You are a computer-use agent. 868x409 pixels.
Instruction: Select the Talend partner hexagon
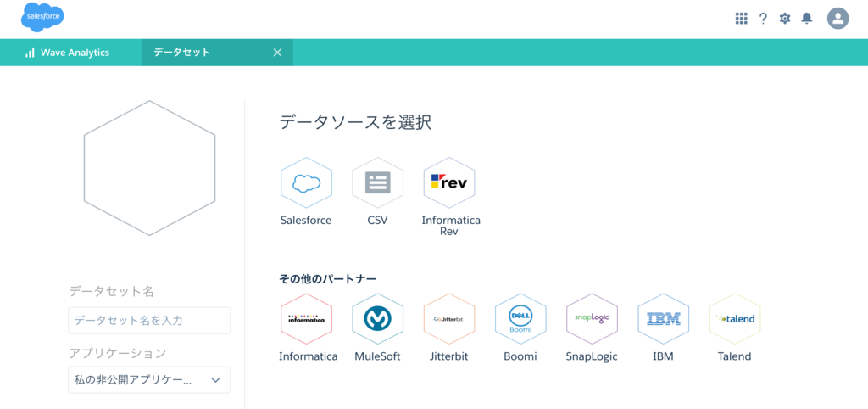coord(735,319)
